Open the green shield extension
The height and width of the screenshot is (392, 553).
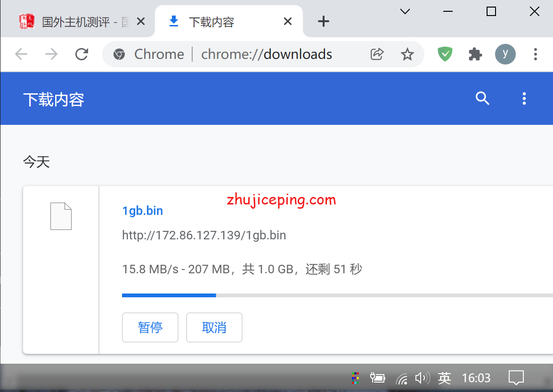[x=445, y=54]
